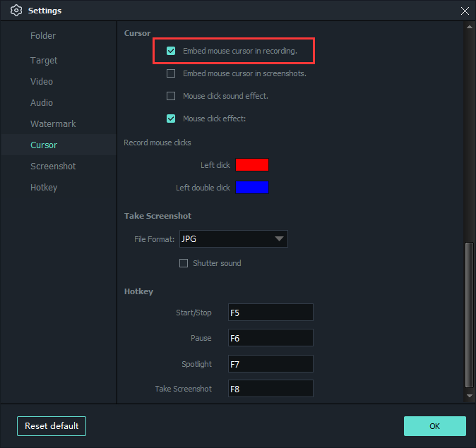
Task: Enable Embed mouse cursor in screenshots
Action: pos(171,73)
